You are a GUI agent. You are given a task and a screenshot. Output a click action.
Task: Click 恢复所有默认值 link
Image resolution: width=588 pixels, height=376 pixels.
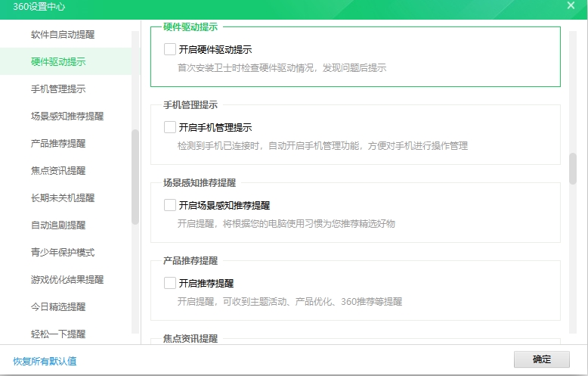45,361
